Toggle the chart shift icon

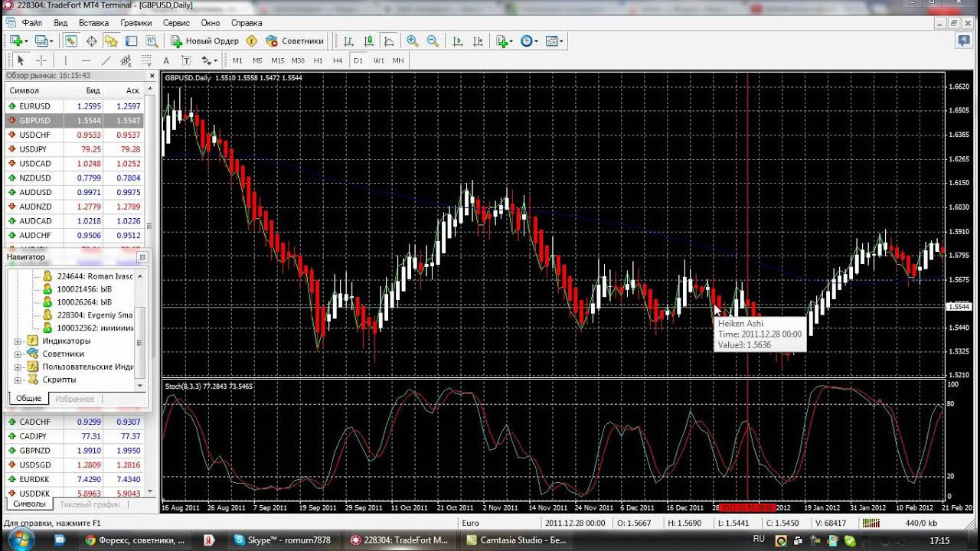[x=478, y=41]
